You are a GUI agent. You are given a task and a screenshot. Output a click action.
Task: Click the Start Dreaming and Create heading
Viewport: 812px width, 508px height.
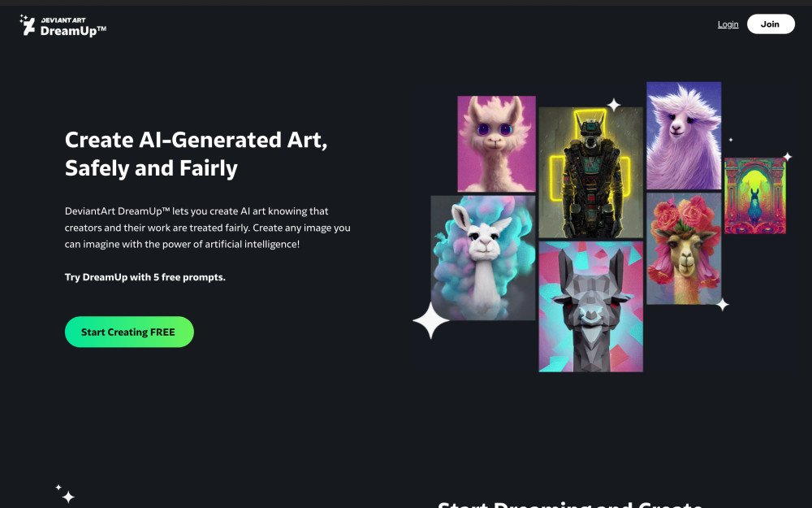click(570, 504)
